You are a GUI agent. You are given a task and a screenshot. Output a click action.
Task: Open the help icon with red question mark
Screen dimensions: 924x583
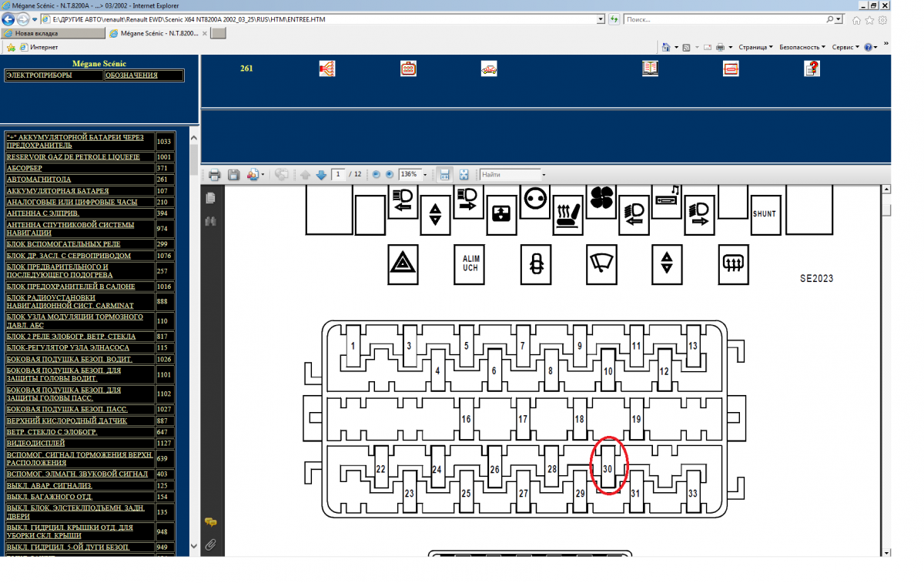(812, 69)
